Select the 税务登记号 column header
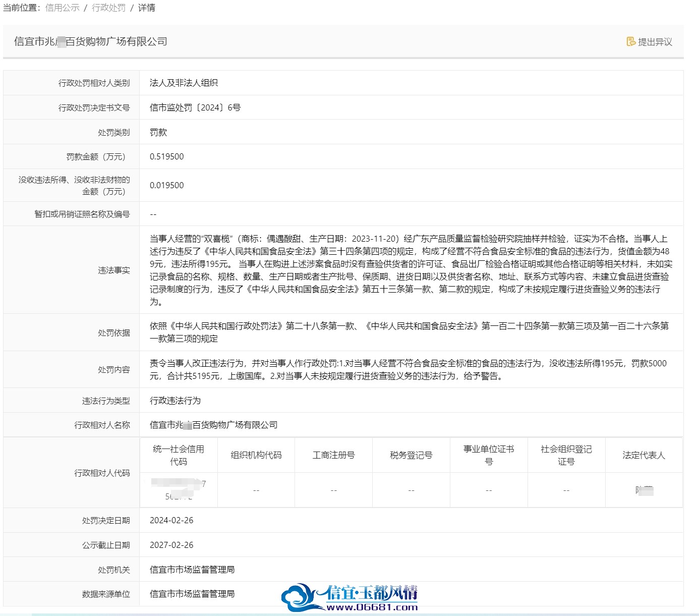699x616 pixels. point(411,455)
